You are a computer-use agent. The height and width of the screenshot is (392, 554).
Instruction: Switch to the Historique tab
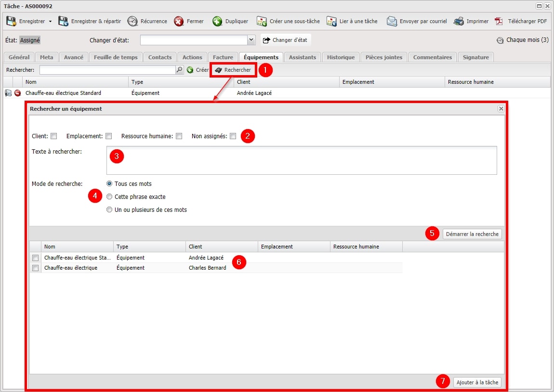pyautogui.click(x=341, y=57)
